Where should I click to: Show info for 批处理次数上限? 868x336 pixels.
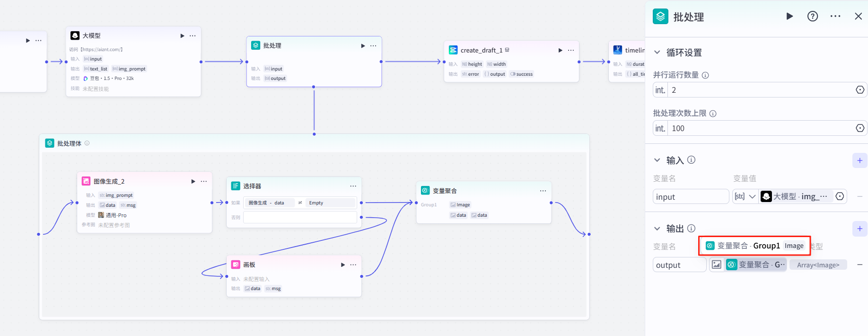tap(713, 114)
